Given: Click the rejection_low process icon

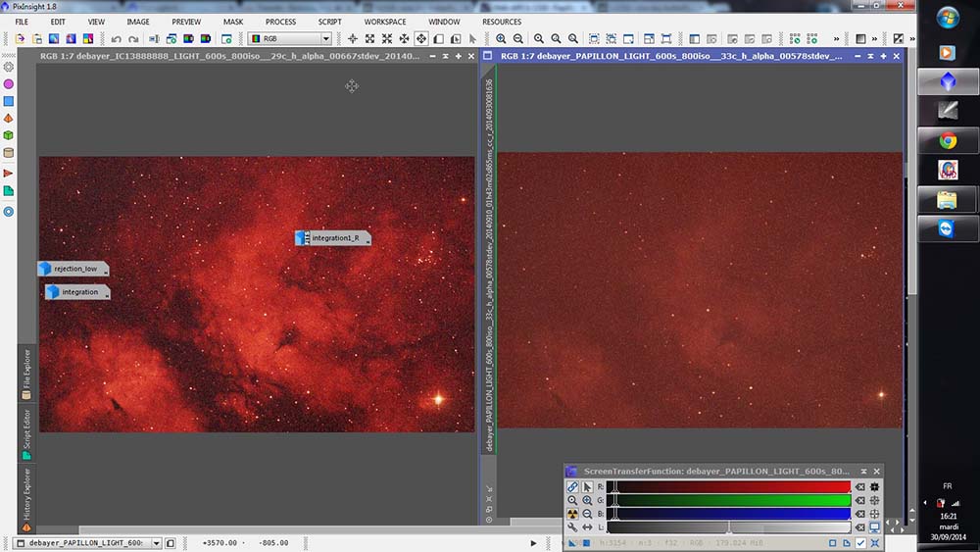Looking at the screenshot, I should point(73,269).
